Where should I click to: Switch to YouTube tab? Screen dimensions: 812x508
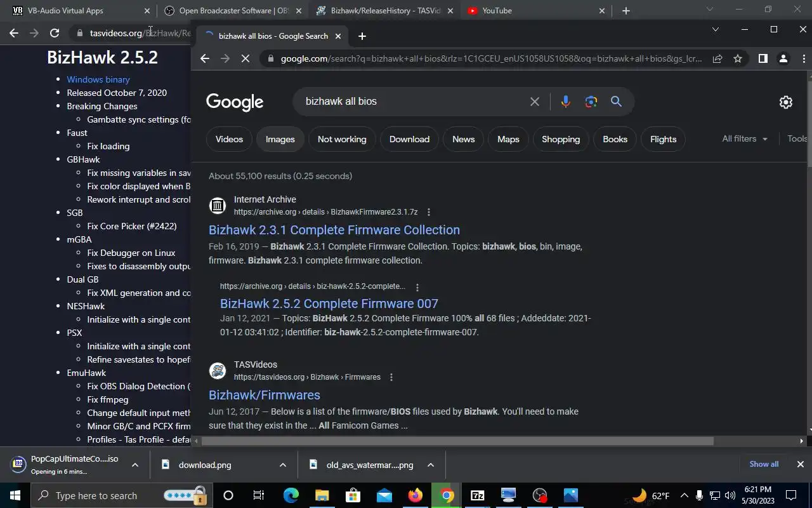pyautogui.click(x=536, y=11)
